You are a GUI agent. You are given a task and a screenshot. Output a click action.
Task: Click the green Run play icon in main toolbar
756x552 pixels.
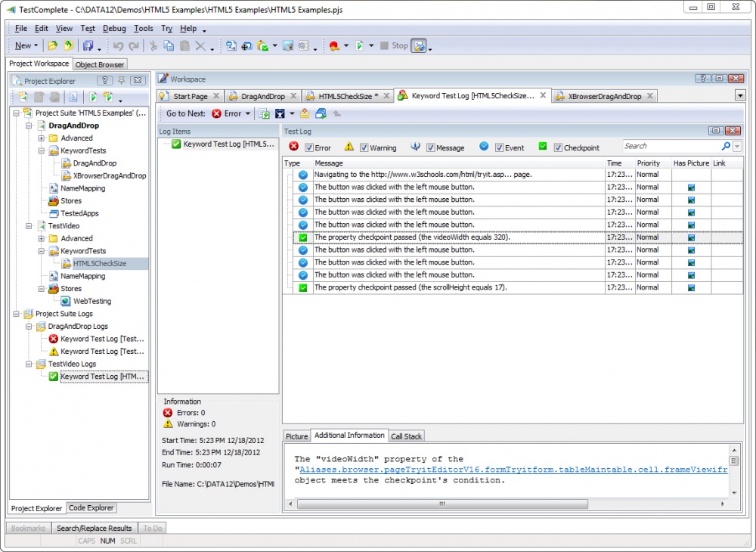tap(360, 46)
